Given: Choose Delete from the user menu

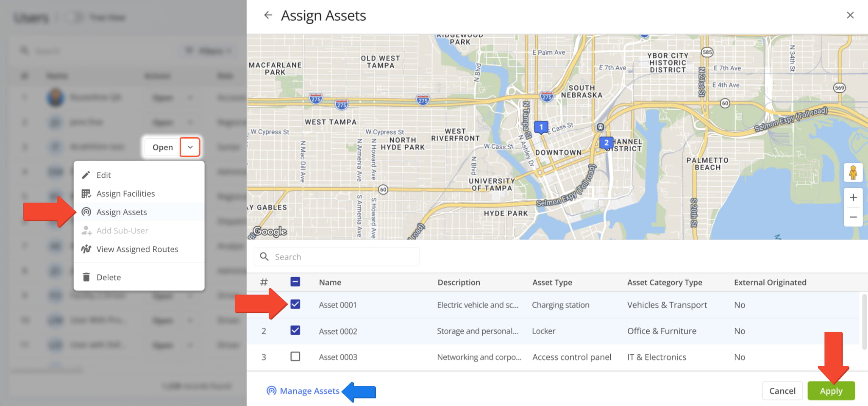Looking at the screenshot, I should tap(139, 277).
